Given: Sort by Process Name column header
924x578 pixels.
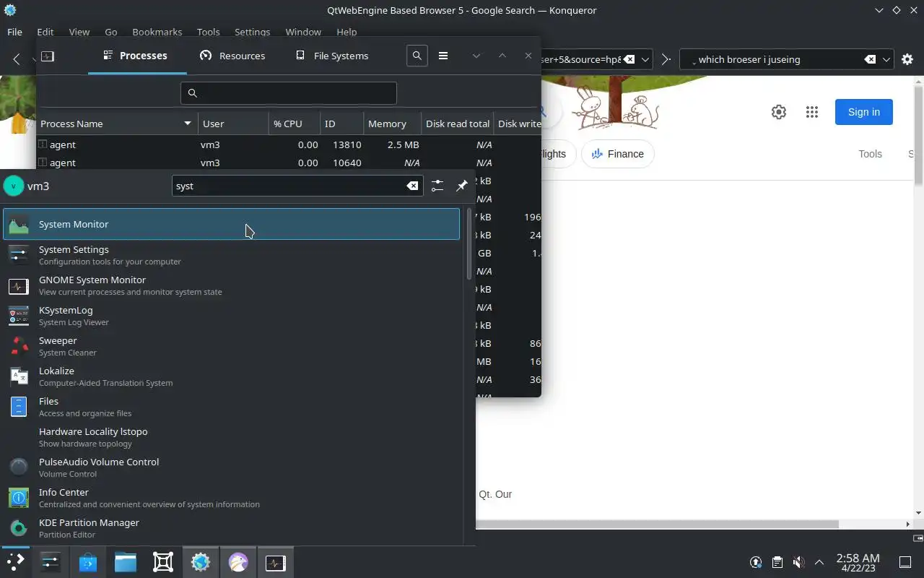Looking at the screenshot, I should (117, 124).
